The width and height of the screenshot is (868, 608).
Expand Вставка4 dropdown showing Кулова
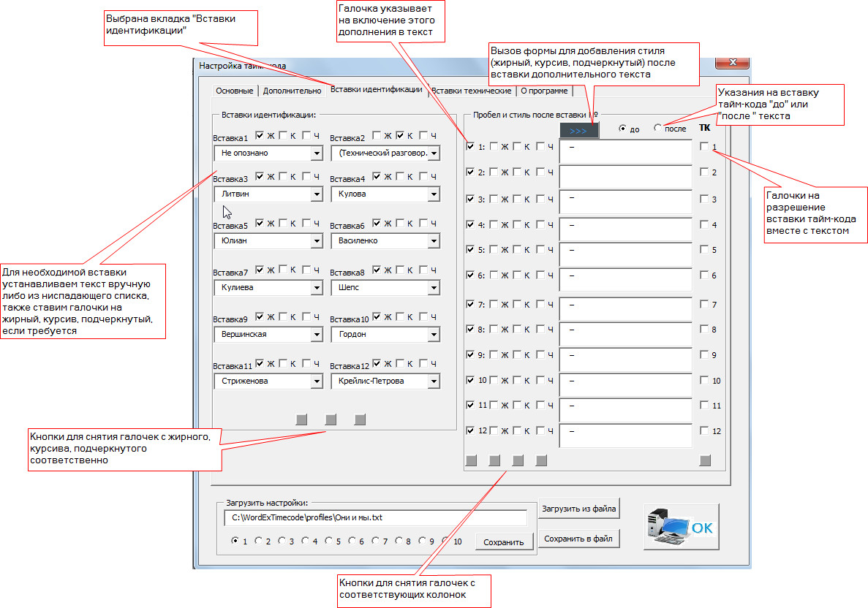point(434,194)
